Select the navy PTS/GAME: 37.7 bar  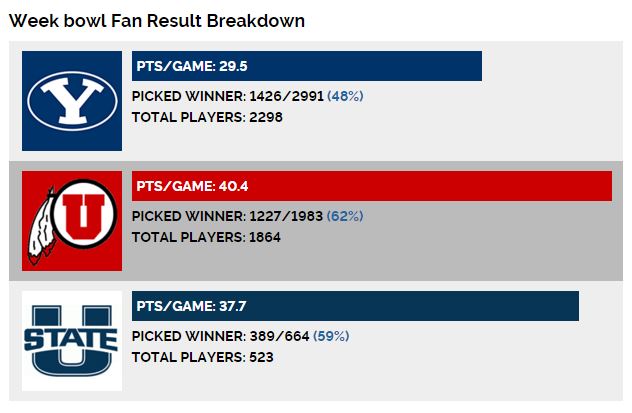coord(355,306)
